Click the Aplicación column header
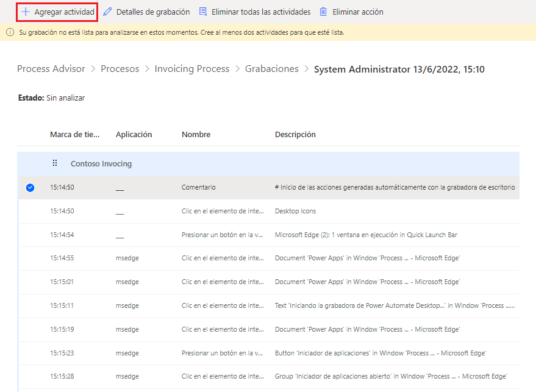This screenshot has width=536, height=392. pos(134,134)
